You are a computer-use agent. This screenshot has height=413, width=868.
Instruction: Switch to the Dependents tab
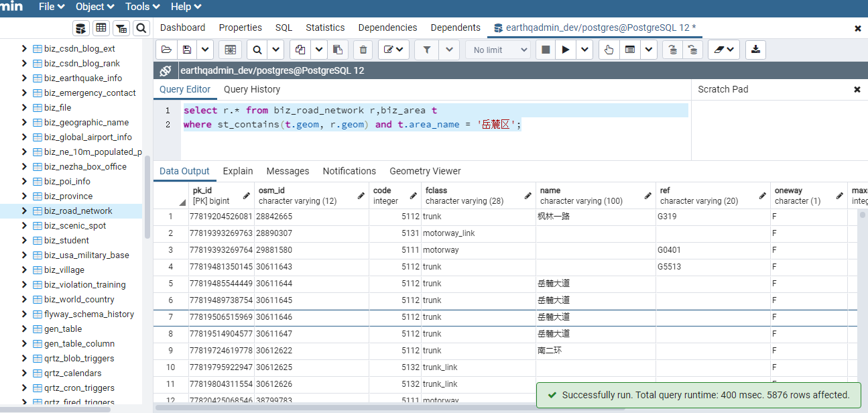pos(455,27)
